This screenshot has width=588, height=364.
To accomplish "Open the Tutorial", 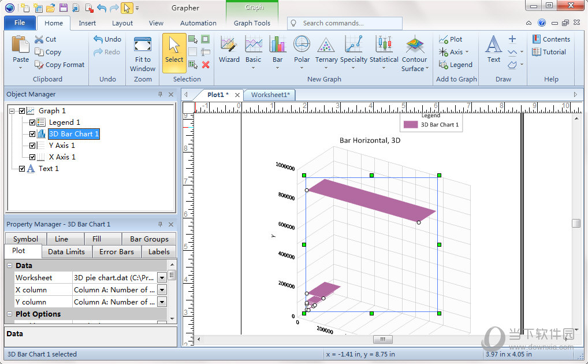I will [x=549, y=52].
